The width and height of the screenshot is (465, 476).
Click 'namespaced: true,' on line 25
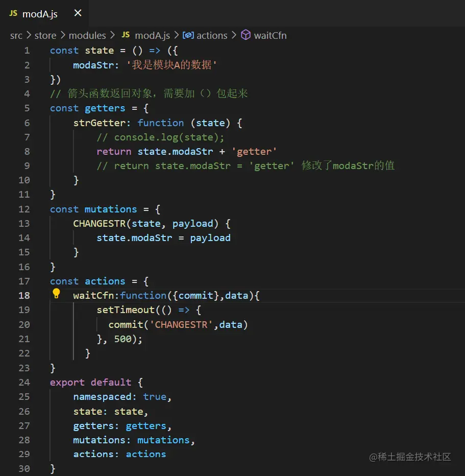point(122,397)
